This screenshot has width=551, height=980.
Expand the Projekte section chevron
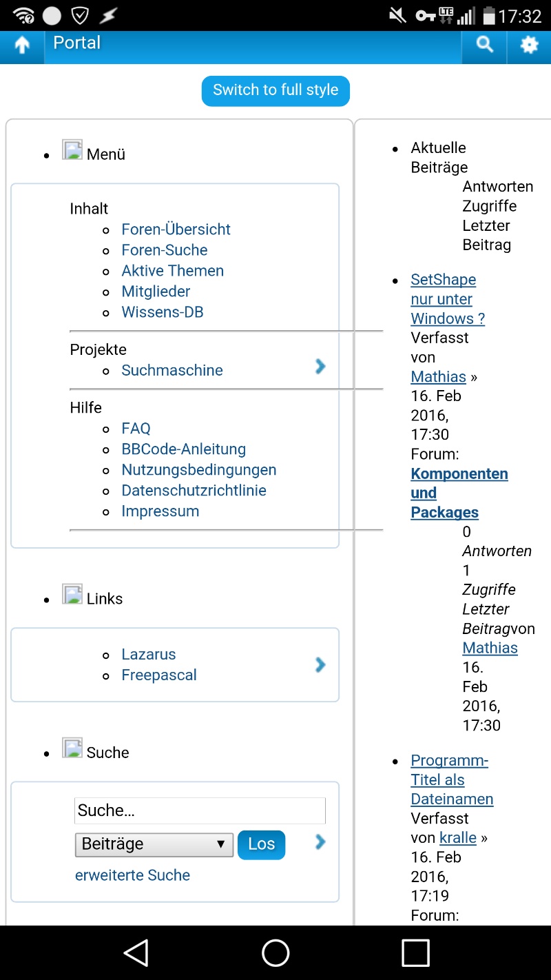[x=320, y=367]
